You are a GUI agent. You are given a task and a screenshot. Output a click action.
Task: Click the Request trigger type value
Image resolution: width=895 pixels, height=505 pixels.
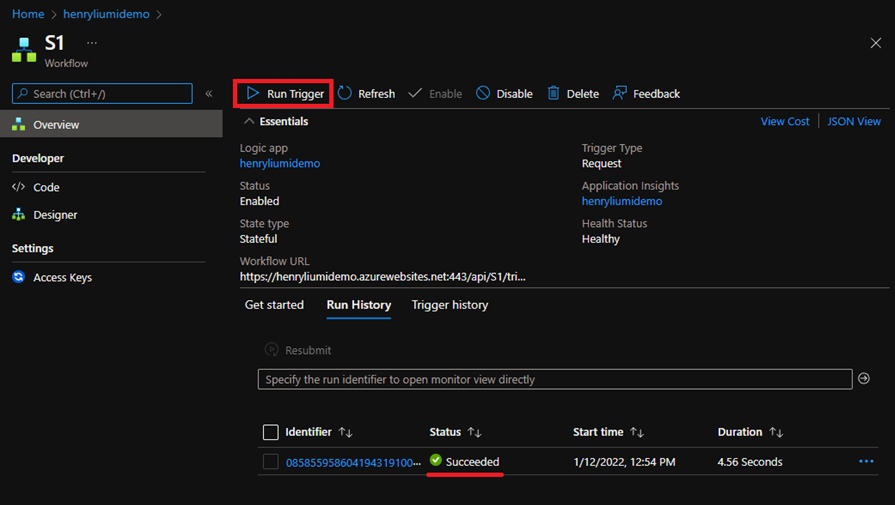[x=601, y=163]
